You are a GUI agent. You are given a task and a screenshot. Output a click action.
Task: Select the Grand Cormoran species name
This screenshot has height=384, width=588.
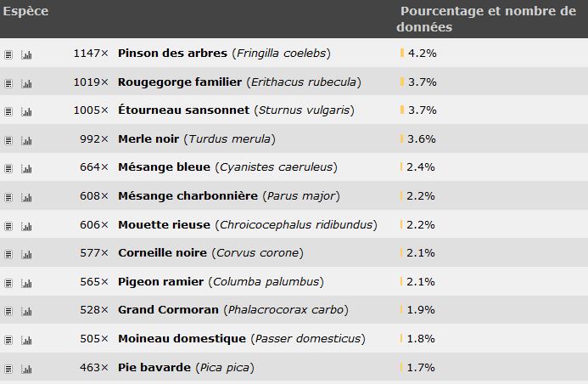(x=168, y=310)
